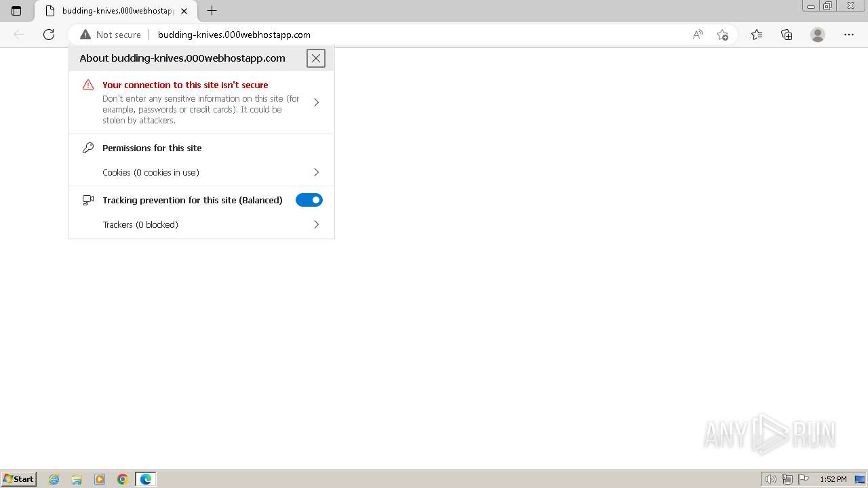Launch Google Chrome from taskbar
Screen dimensions: 868x488
pyautogui.click(x=123, y=479)
